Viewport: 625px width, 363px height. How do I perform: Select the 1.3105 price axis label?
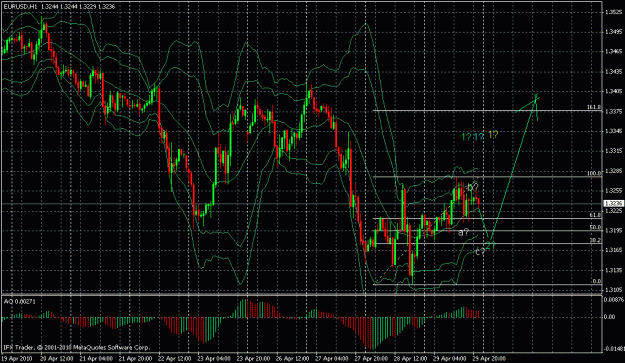pyautogui.click(x=613, y=290)
